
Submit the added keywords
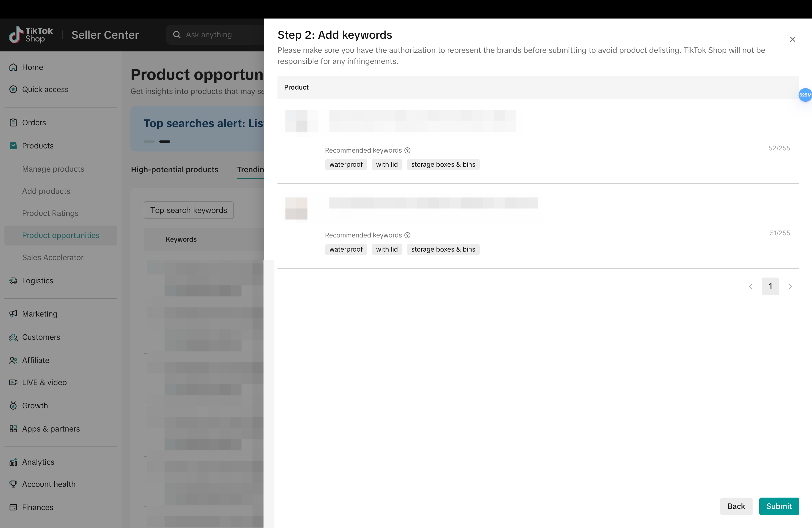click(779, 506)
